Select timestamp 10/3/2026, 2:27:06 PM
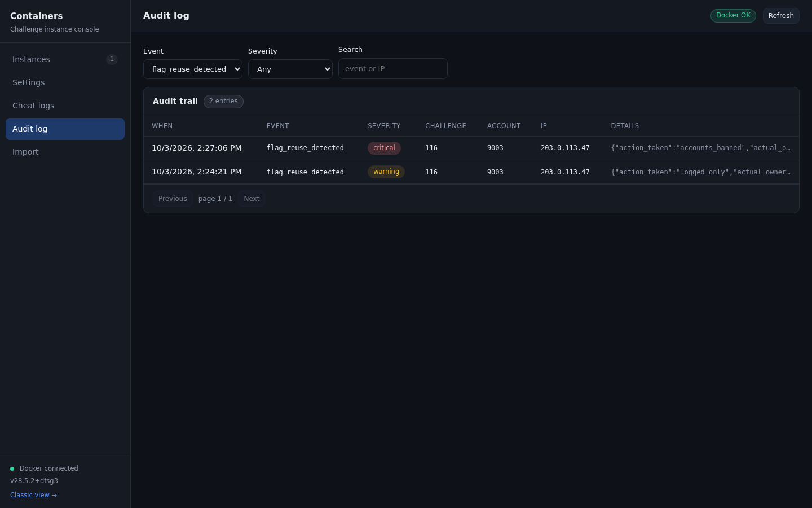Viewport: 812px width, 508px height. click(x=197, y=148)
